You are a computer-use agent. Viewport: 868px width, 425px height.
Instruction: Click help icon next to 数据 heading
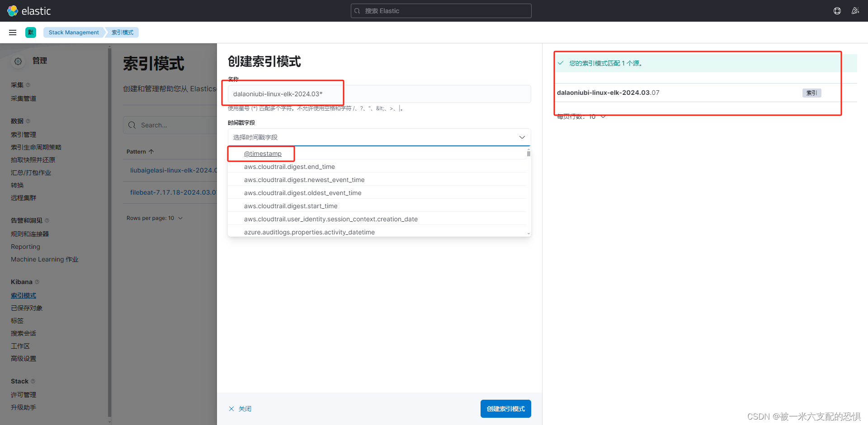28,121
